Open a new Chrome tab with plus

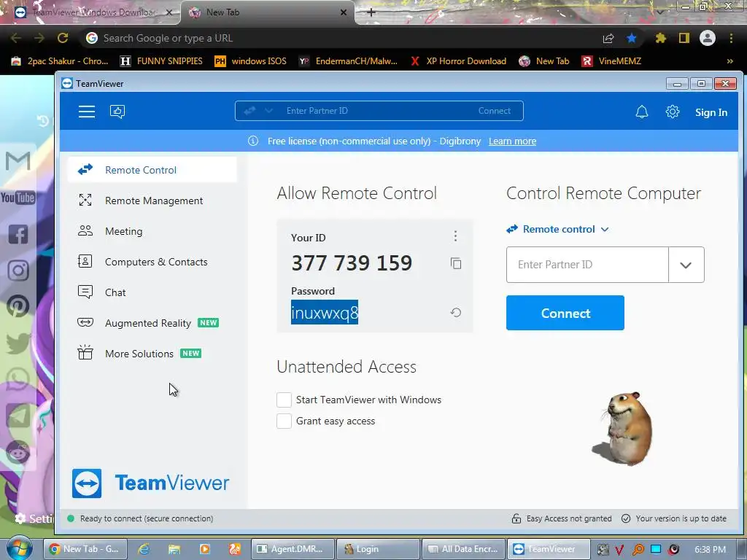371,12
